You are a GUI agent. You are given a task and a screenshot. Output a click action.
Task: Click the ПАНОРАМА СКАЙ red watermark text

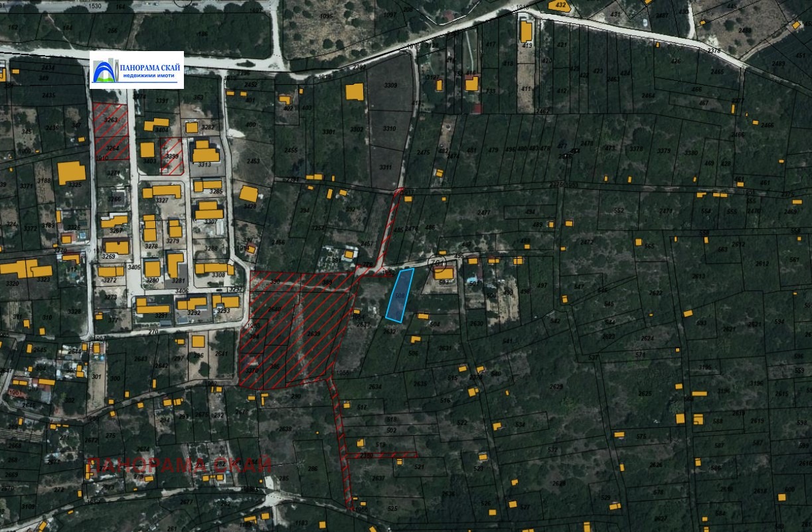[179, 465]
